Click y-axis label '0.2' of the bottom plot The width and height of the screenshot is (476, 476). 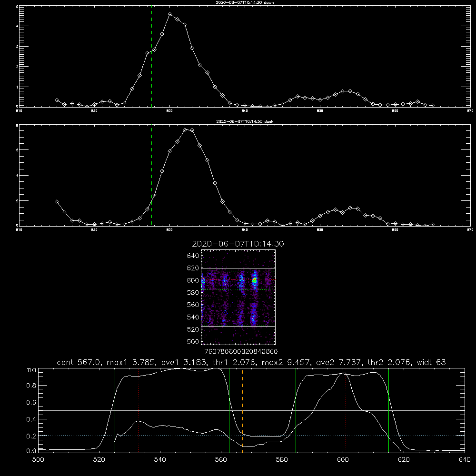[x=31, y=436]
